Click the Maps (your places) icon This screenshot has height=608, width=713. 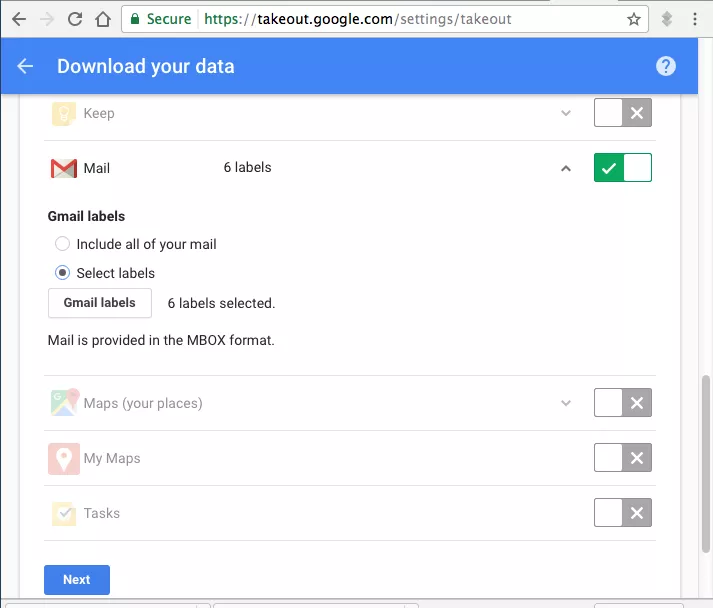click(x=64, y=402)
